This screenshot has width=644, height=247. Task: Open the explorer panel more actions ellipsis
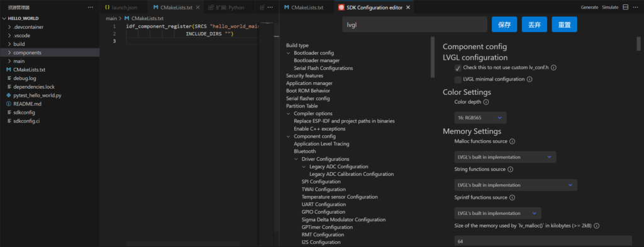(91, 8)
